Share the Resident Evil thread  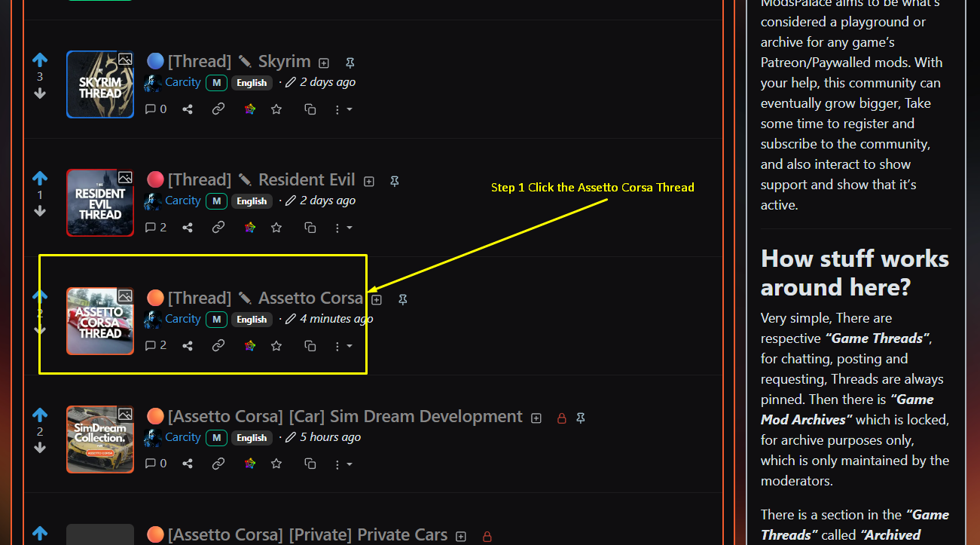point(188,228)
